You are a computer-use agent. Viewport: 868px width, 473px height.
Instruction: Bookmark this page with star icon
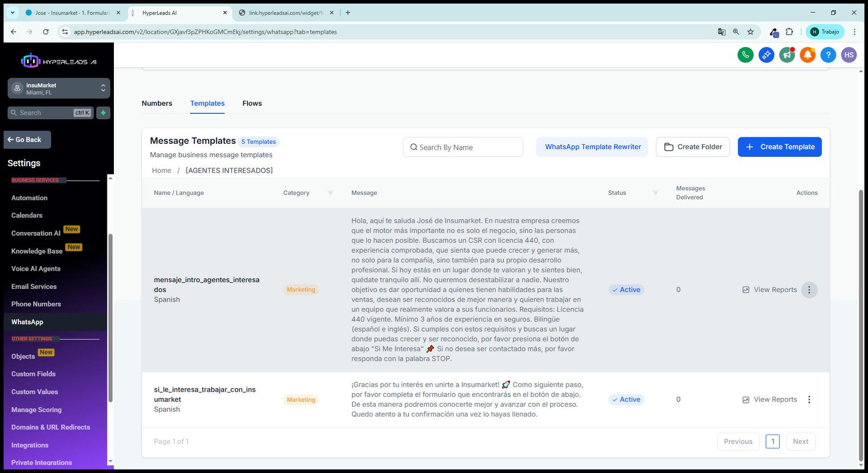point(750,32)
